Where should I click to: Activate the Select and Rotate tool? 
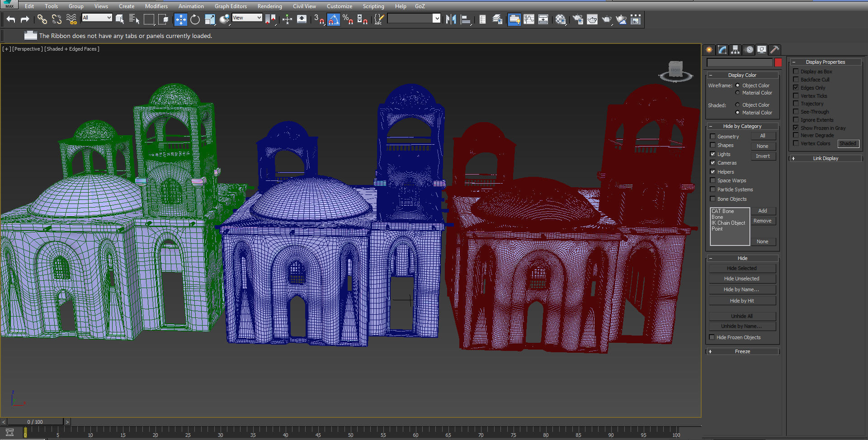195,19
